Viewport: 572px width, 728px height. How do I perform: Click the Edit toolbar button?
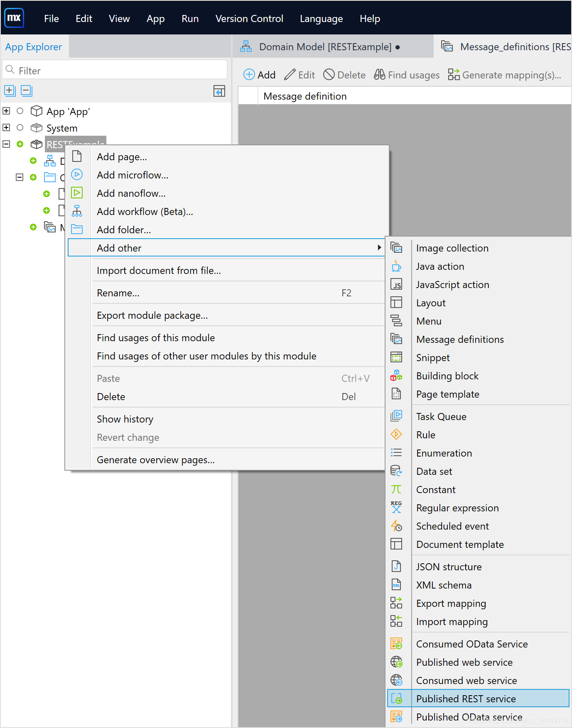[x=300, y=75]
